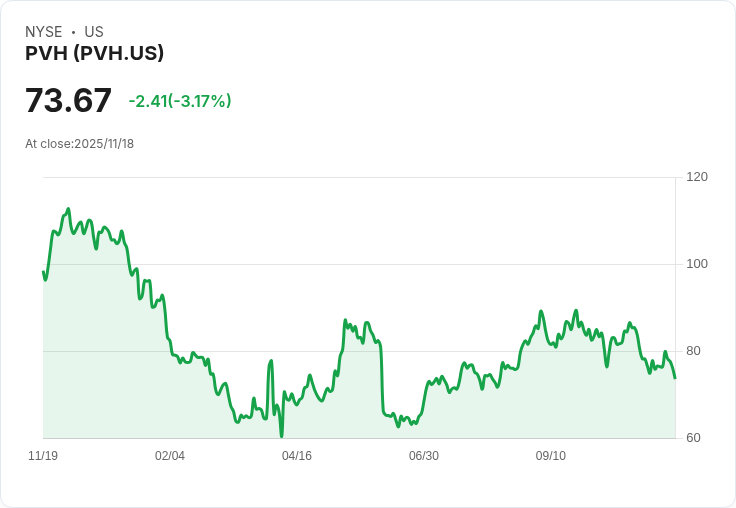Viewport: 736px width, 508px height.
Task: Select the NYSE exchange label
Action: tap(44, 32)
